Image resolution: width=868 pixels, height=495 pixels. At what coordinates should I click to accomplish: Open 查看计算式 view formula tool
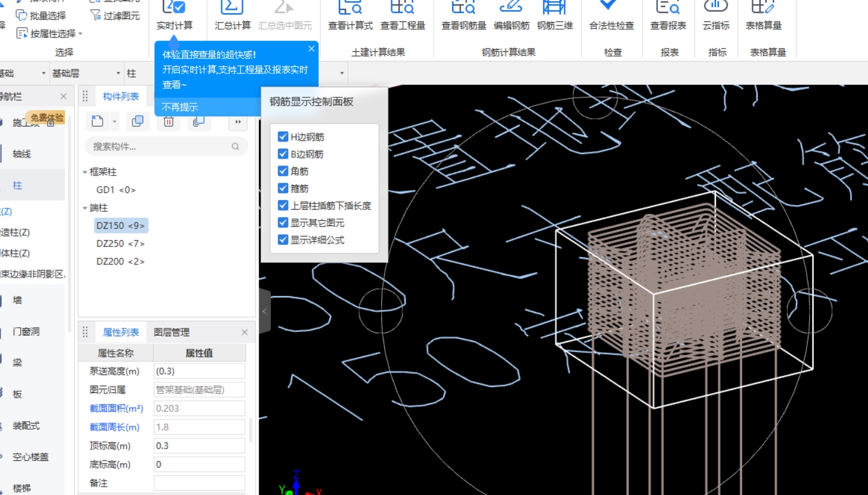coord(350,16)
